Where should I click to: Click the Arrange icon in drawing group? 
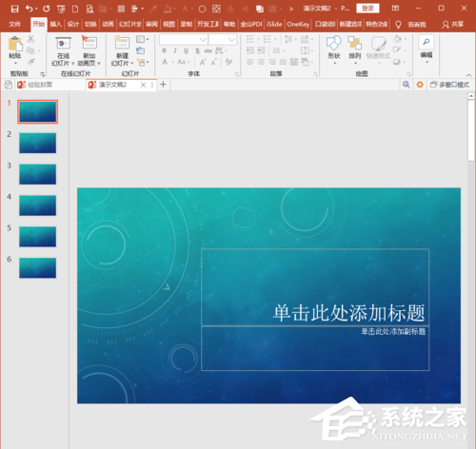pyautogui.click(x=354, y=43)
